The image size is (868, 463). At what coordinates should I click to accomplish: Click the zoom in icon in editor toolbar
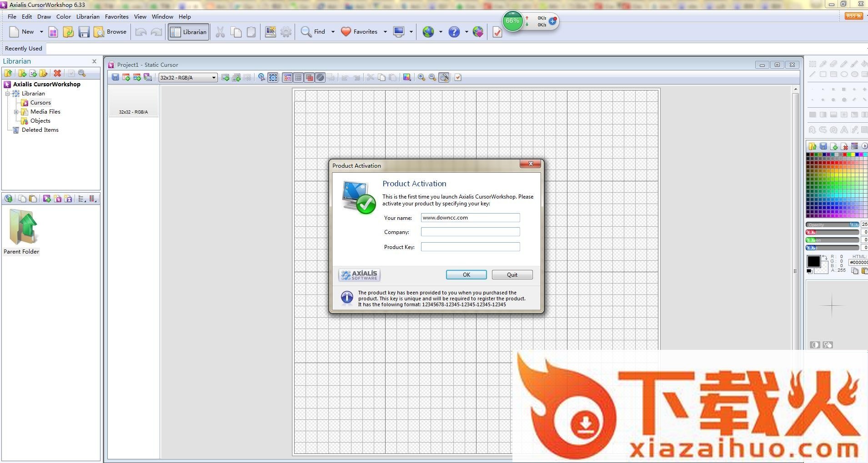pos(421,78)
